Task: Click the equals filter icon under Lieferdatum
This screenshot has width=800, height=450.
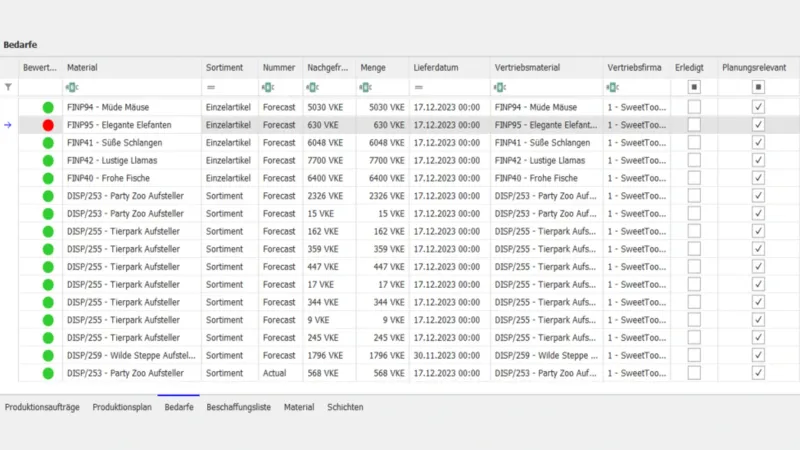Action: [419, 87]
